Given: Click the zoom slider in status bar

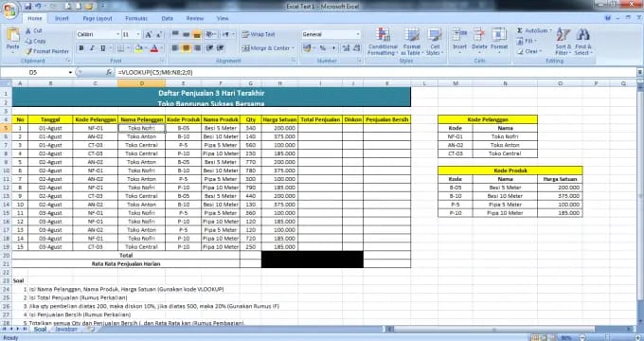Looking at the screenshot, I should (x=607, y=338).
